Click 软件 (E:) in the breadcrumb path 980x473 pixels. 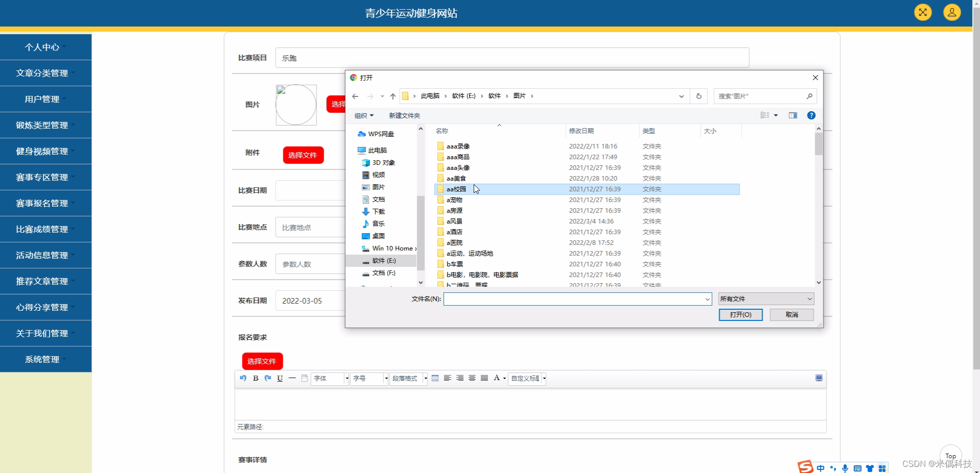click(x=463, y=96)
